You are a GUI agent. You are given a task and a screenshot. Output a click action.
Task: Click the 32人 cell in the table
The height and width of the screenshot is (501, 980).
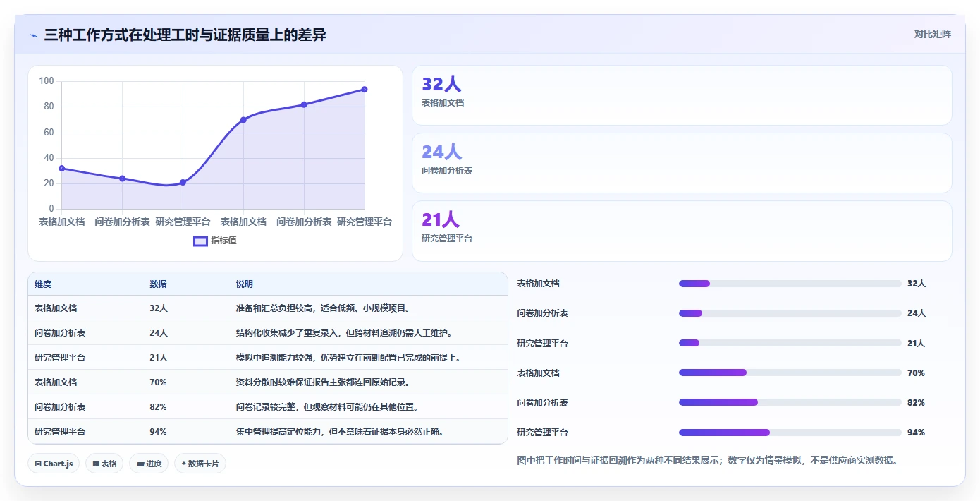(158, 308)
